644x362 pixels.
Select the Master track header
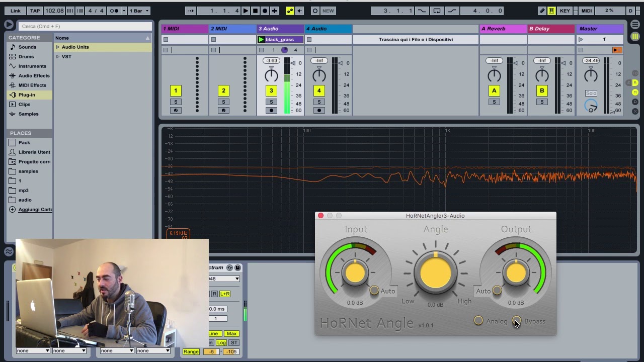tap(599, 29)
